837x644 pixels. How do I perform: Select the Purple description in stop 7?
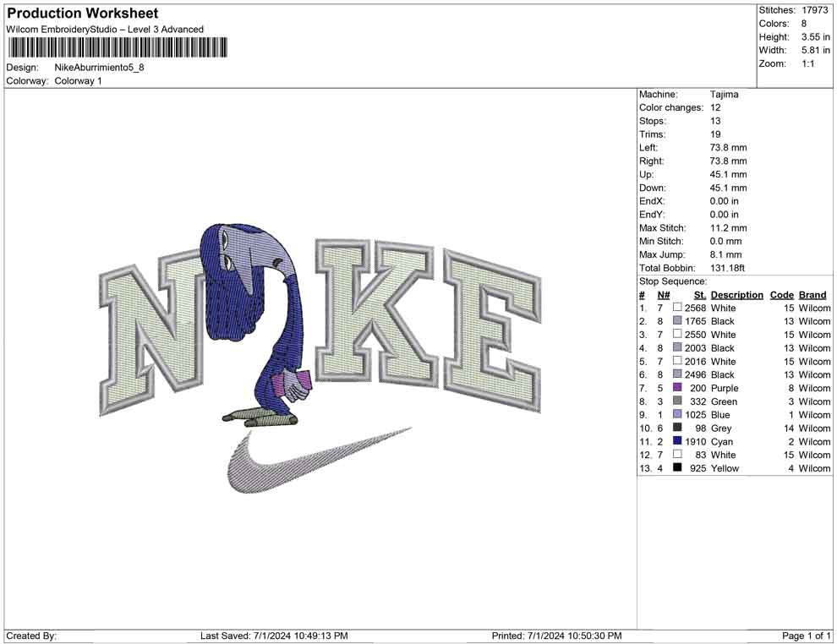[x=725, y=389]
